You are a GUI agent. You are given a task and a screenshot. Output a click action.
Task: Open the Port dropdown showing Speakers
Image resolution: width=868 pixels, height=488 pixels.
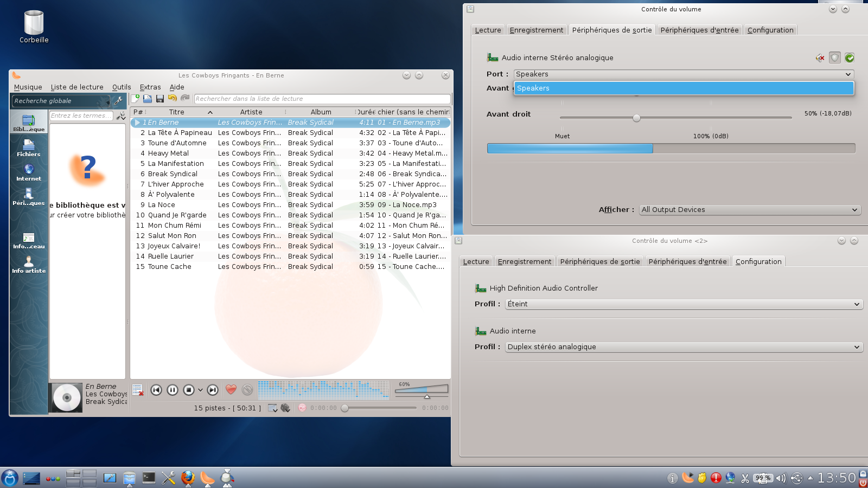click(x=684, y=74)
